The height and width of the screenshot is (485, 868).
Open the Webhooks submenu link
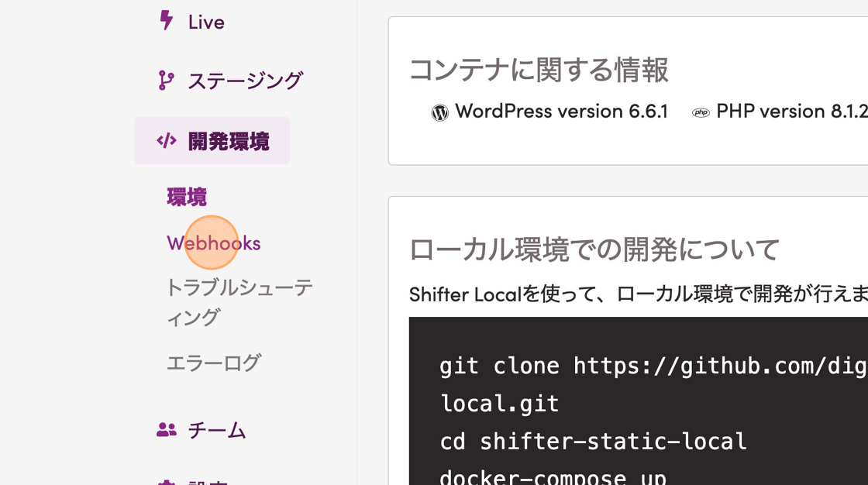[x=214, y=243]
